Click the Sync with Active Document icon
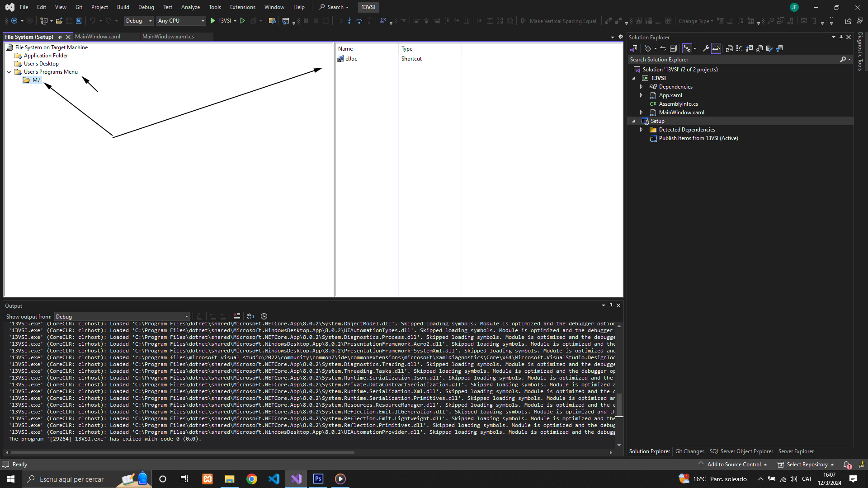Screen dimensions: 868x488 click(663, 48)
